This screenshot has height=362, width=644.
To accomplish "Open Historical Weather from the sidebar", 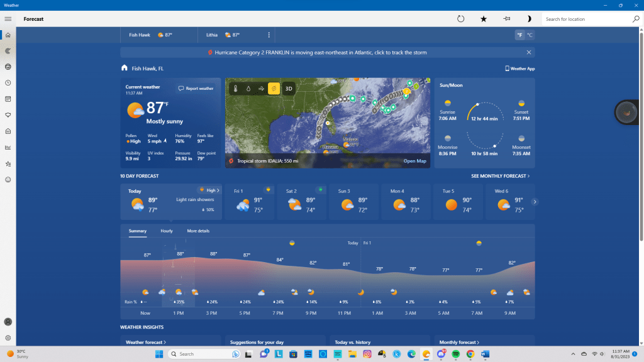I will click(8, 148).
